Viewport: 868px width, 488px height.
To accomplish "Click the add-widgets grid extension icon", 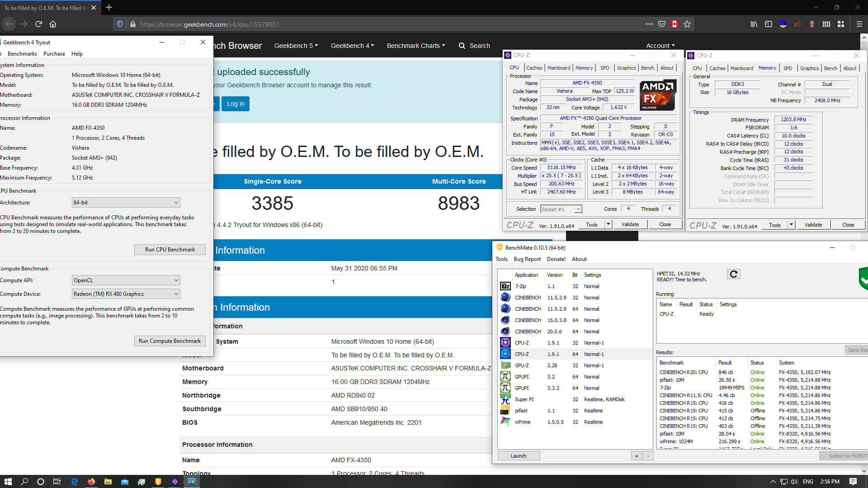I will click(x=841, y=24).
